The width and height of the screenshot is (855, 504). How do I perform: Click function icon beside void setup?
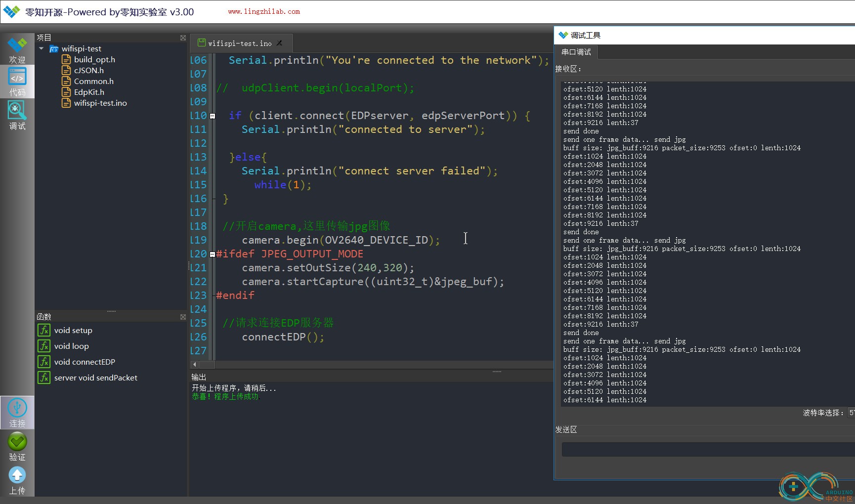click(44, 330)
